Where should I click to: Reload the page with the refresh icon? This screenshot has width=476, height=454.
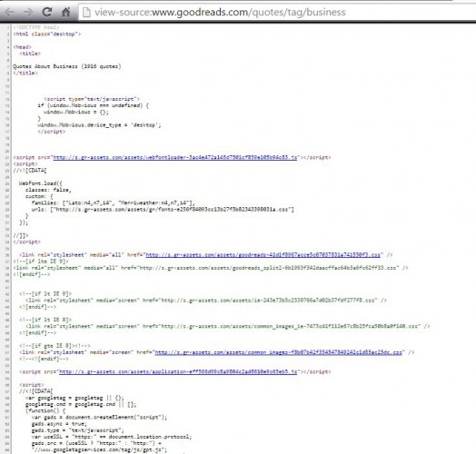pyautogui.click(x=47, y=12)
